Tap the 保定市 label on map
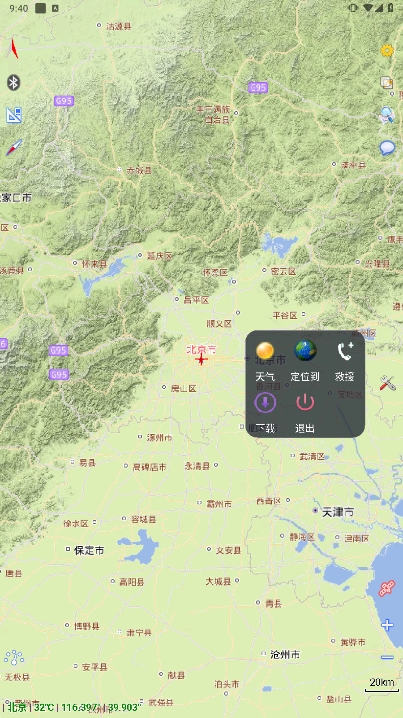 point(89,550)
